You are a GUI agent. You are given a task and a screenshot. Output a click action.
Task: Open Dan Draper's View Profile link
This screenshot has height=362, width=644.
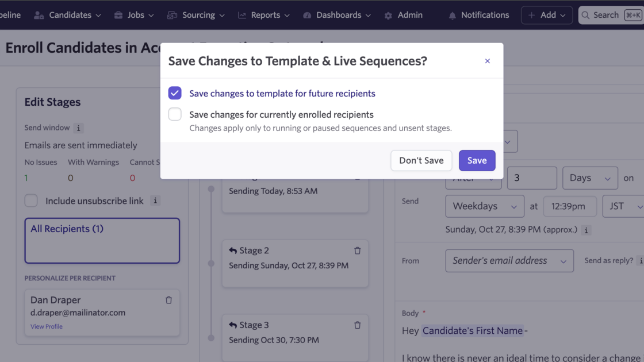pyautogui.click(x=47, y=326)
